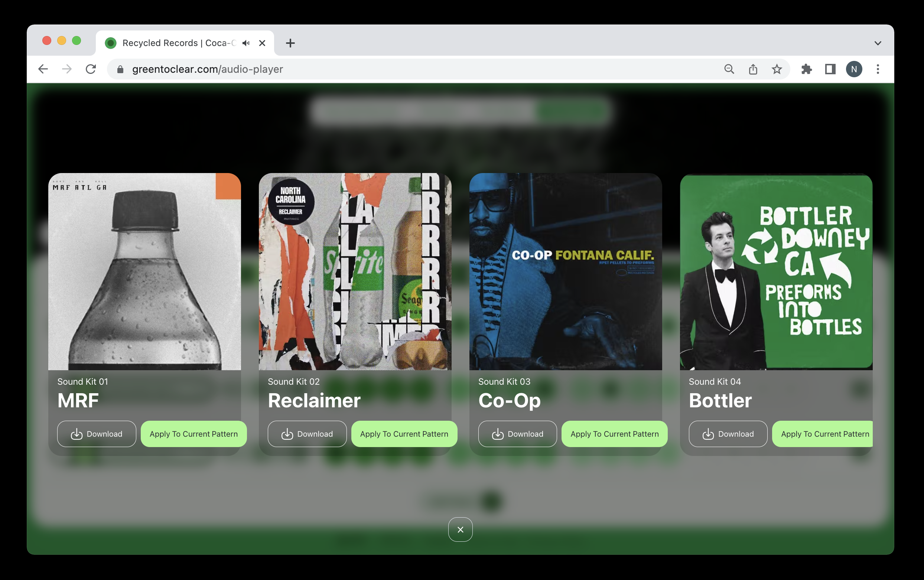
Task: Click the browser reload icon
Action: pos(91,69)
